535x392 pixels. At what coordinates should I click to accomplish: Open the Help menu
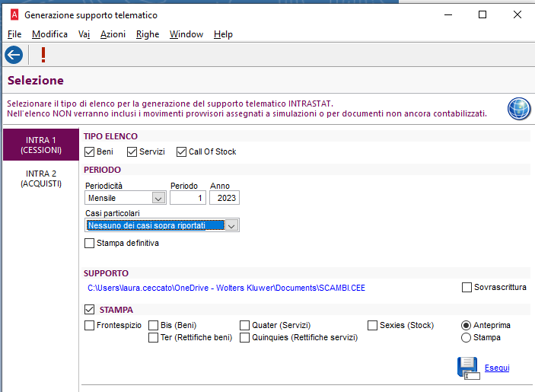pos(223,34)
